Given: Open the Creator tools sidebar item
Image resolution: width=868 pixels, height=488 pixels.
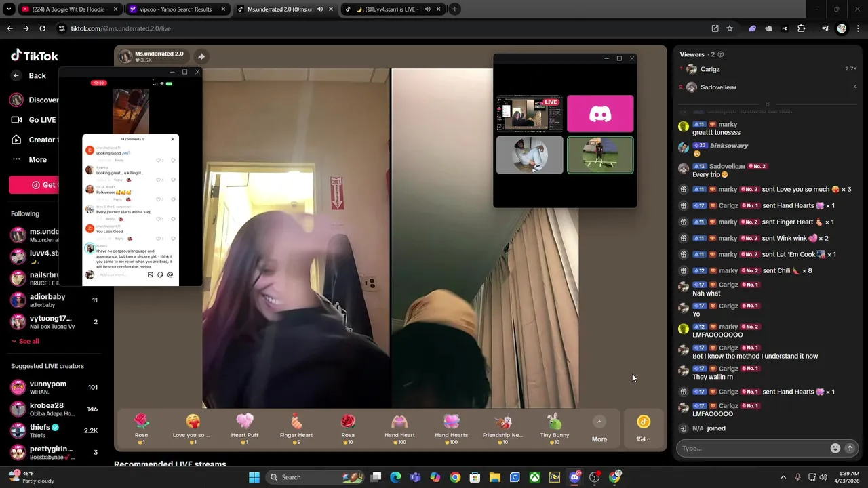Looking at the screenshot, I should (34, 140).
